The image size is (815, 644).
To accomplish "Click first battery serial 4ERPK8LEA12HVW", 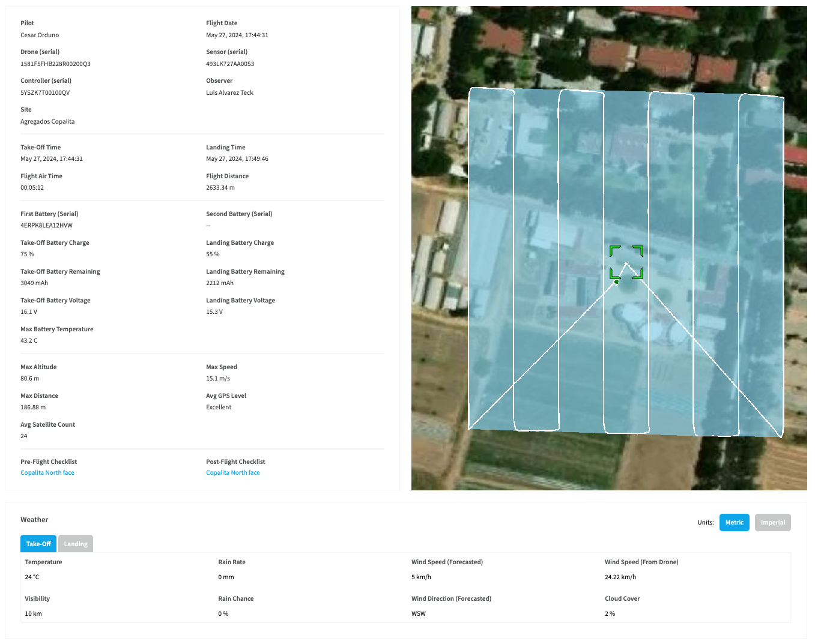I will point(46,226).
